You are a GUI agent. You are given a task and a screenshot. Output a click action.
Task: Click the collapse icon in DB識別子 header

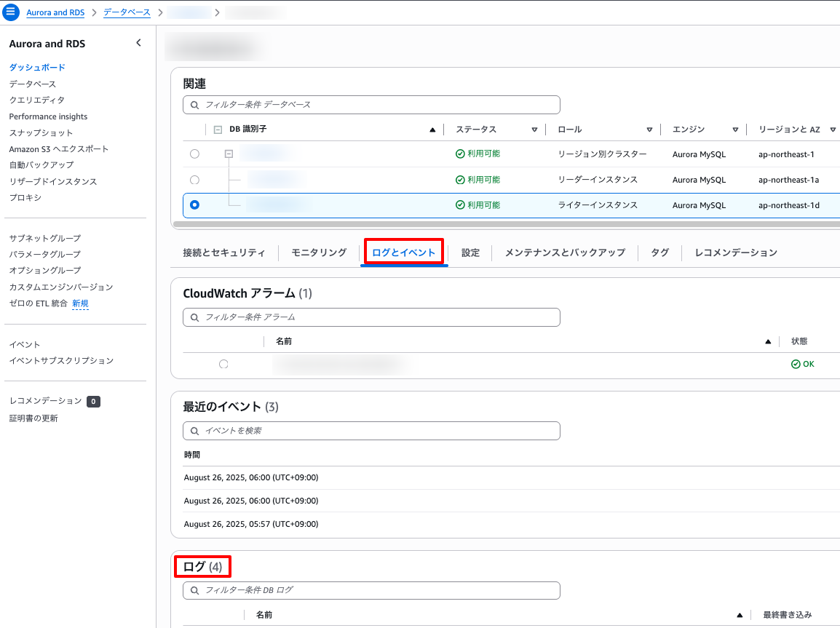[218, 130]
